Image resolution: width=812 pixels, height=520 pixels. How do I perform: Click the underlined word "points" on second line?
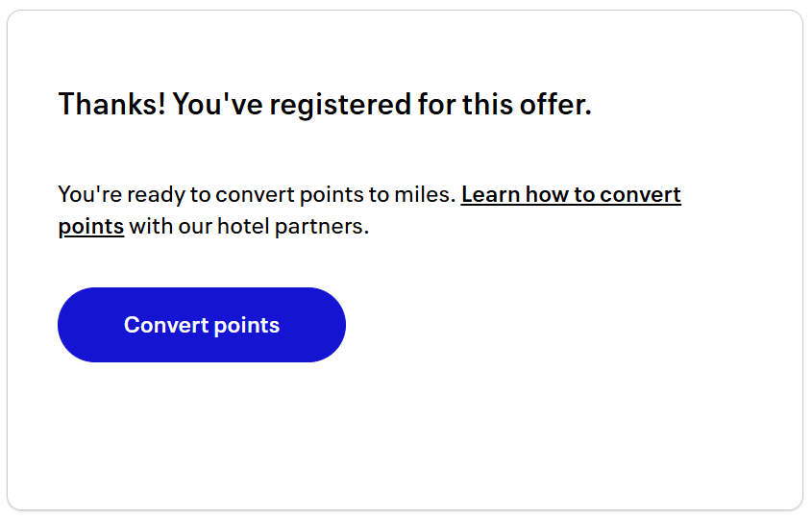pos(91,228)
